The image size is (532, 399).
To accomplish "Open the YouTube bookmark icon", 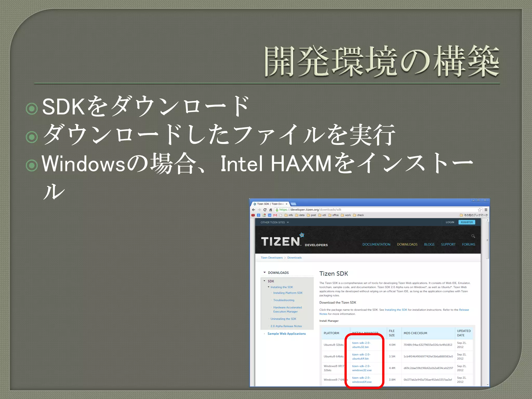I will pyautogui.click(x=253, y=215).
